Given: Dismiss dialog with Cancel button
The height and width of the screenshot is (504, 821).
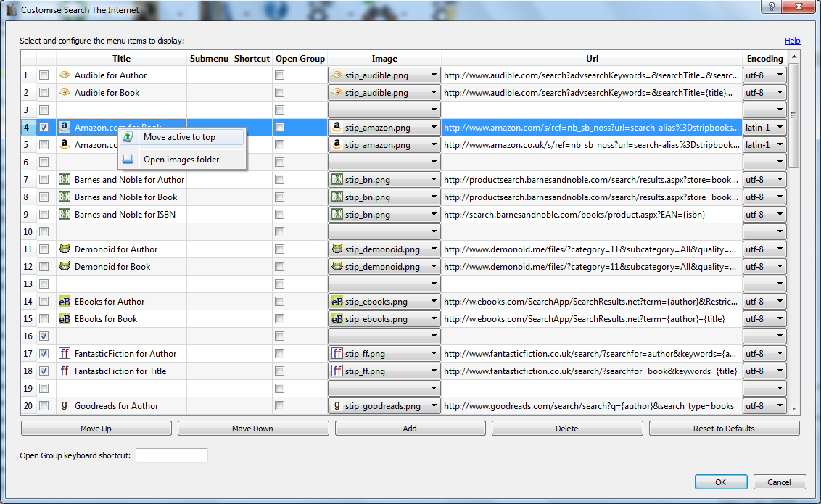Looking at the screenshot, I should click(x=779, y=482).
